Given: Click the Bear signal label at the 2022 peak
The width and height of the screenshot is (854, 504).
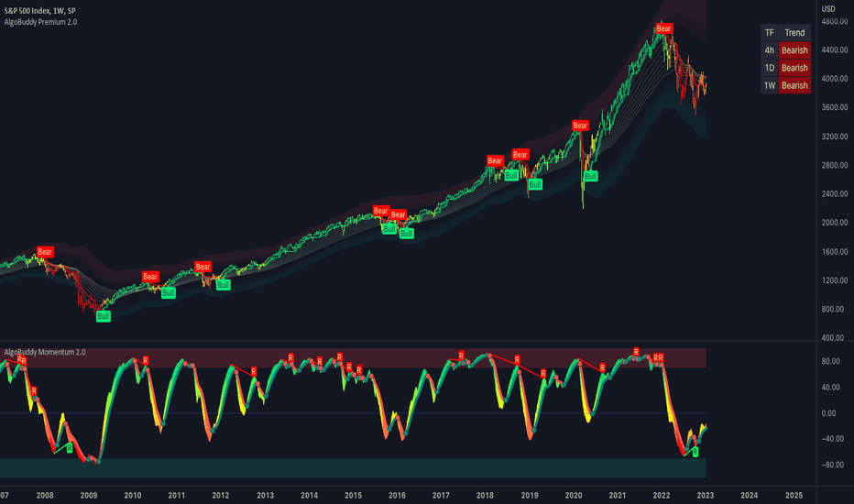Looking at the screenshot, I should (664, 28).
